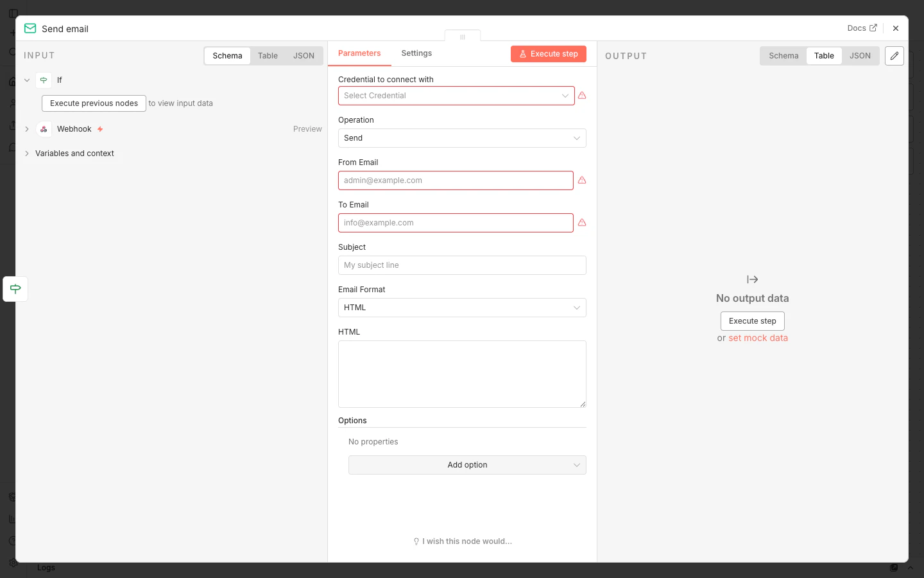Open the Operation dropdown showing Send

pyautogui.click(x=462, y=138)
